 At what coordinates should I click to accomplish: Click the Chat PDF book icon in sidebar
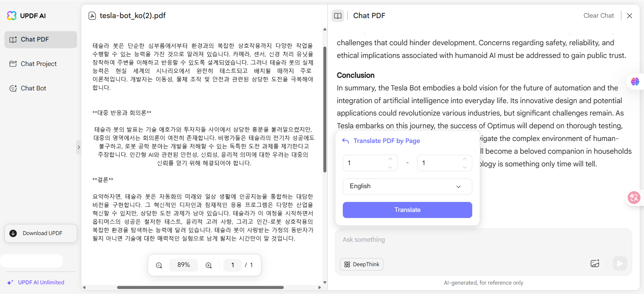click(13, 40)
